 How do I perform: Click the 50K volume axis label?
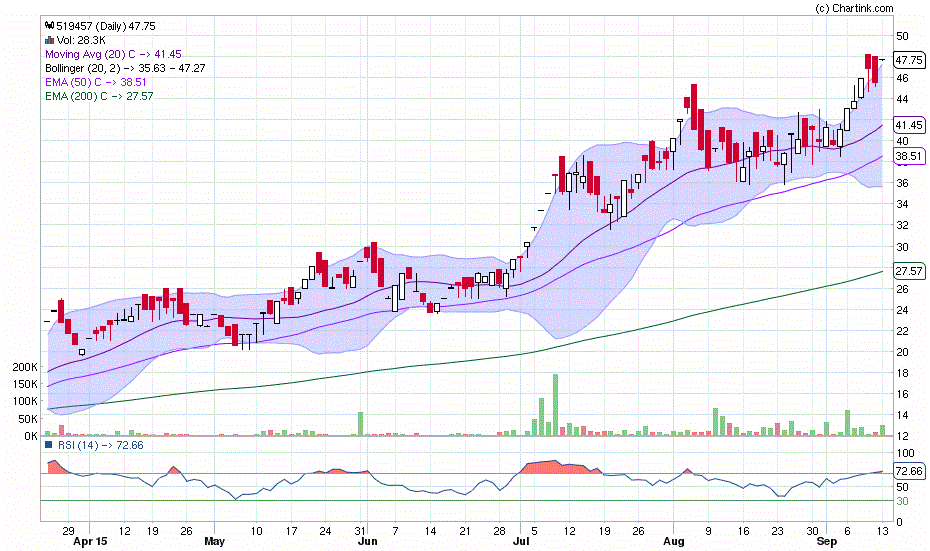tap(28, 419)
